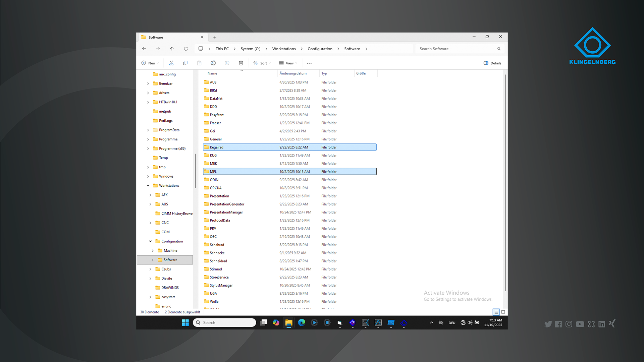Open the View dropdown
Screen dimensions: 644x362
[288, 63]
